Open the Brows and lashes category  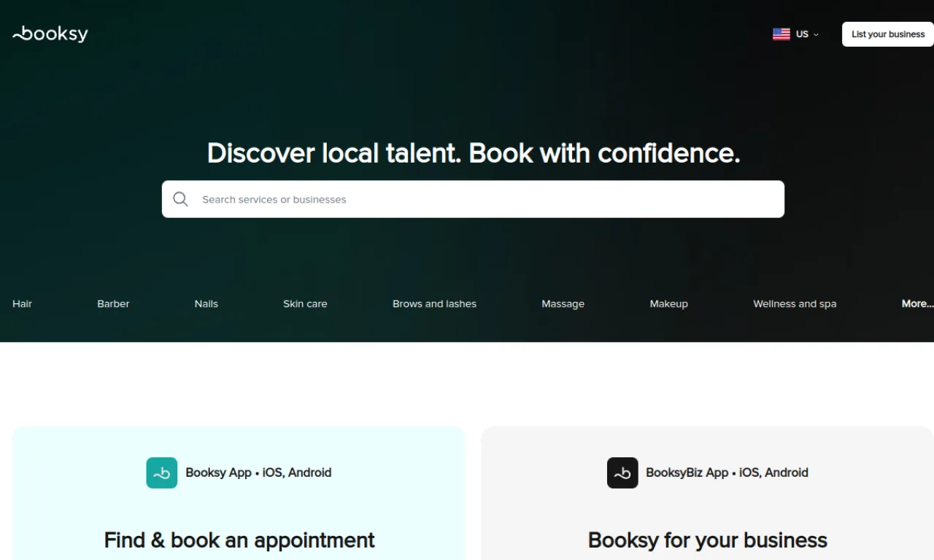pos(434,303)
